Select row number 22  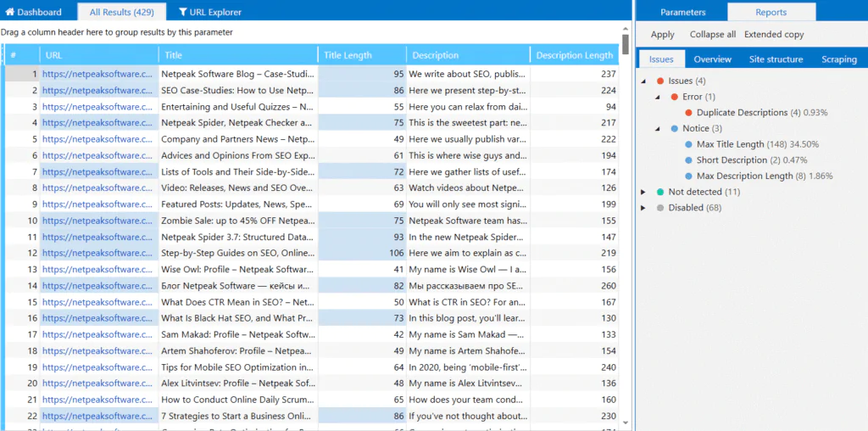(22, 416)
